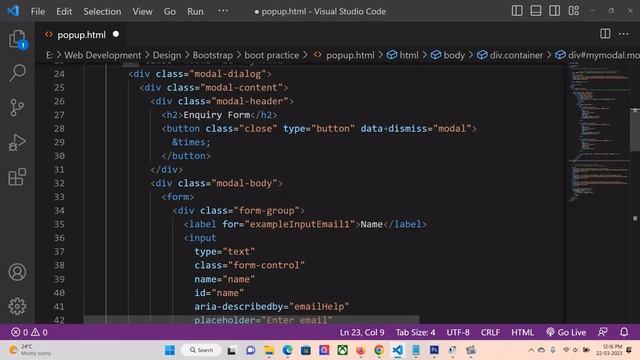Open the View menu
This screenshot has height=360, width=640.
pos(142,11)
